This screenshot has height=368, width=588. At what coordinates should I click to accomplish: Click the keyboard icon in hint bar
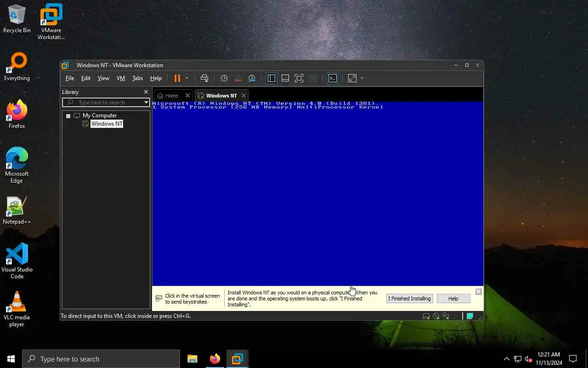[158, 299]
